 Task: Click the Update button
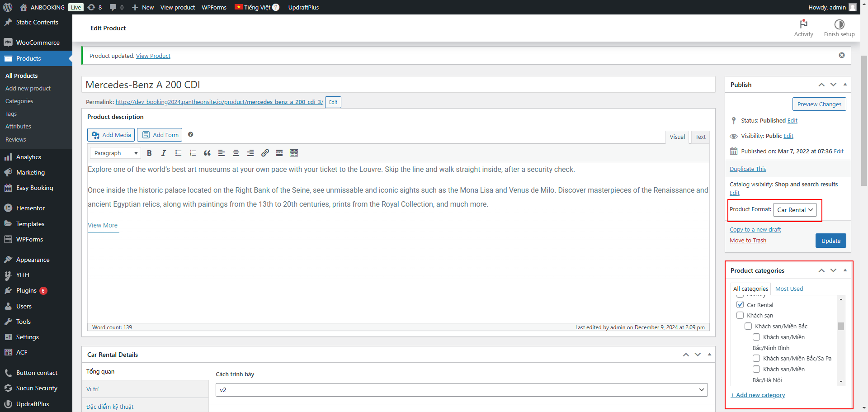coord(830,241)
